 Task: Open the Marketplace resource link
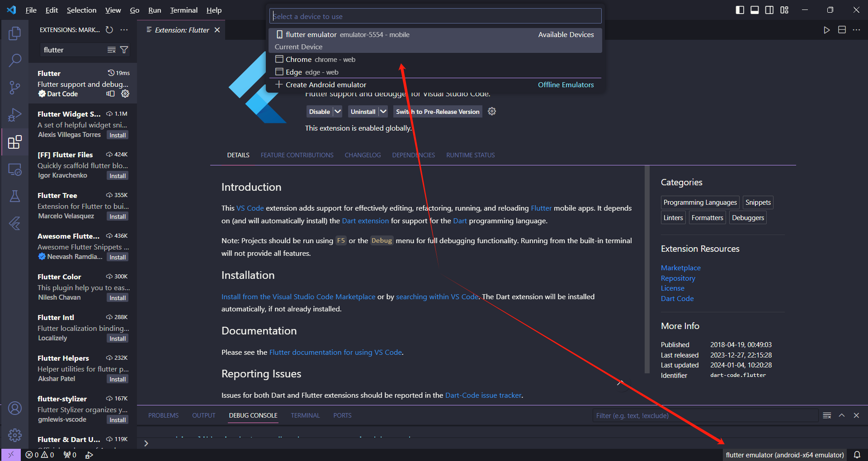(680, 268)
